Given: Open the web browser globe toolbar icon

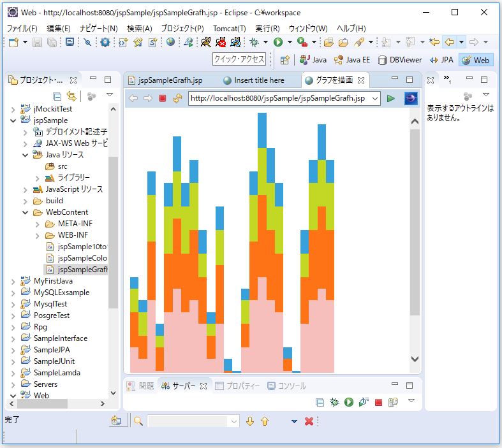Looking at the screenshot, I should 171,42.
